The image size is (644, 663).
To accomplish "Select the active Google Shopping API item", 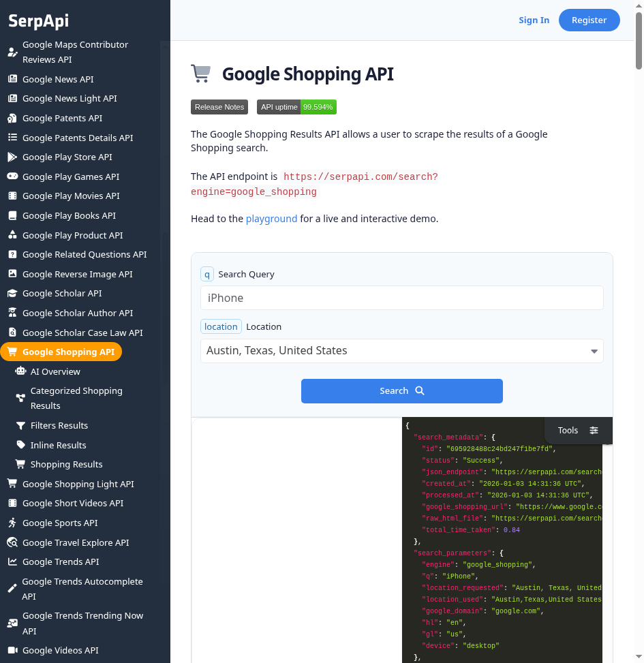I will pyautogui.click(x=61, y=352).
